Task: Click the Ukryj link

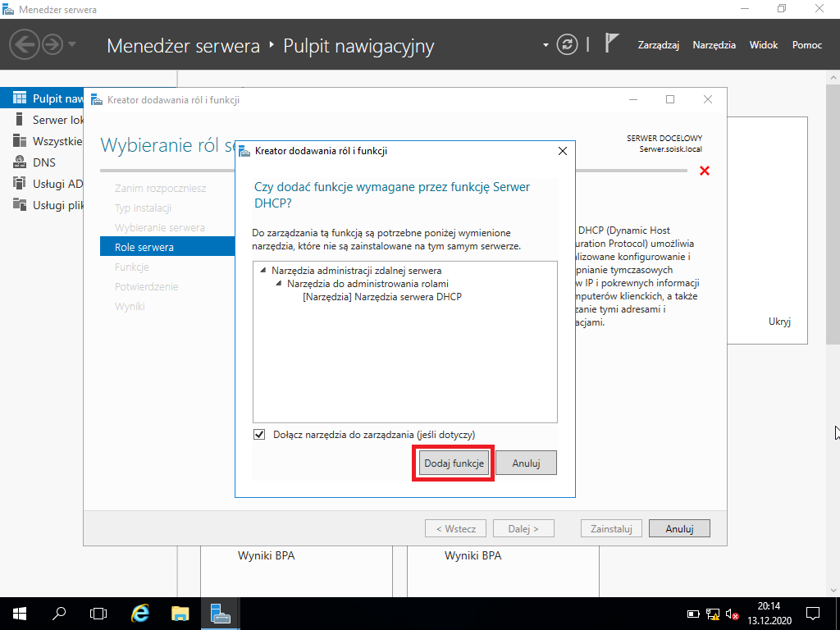Action: [x=779, y=322]
